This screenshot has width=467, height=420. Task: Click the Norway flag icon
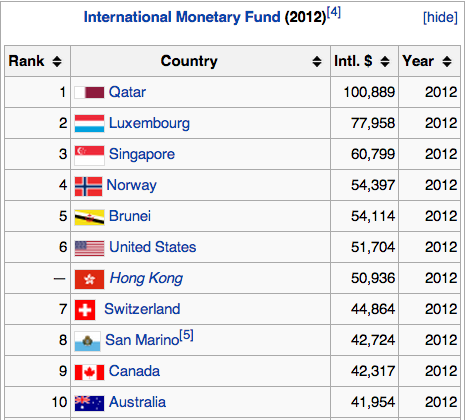click(x=88, y=186)
